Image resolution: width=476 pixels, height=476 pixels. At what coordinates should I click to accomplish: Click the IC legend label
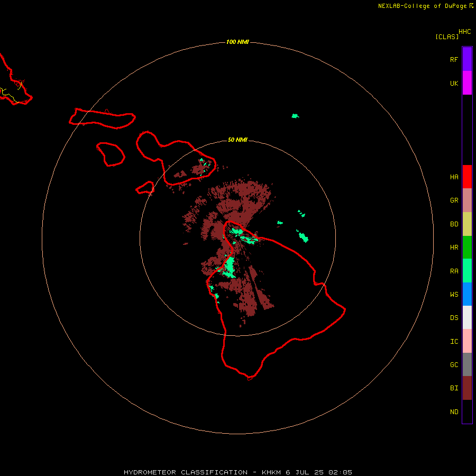click(x=454, y=342)
